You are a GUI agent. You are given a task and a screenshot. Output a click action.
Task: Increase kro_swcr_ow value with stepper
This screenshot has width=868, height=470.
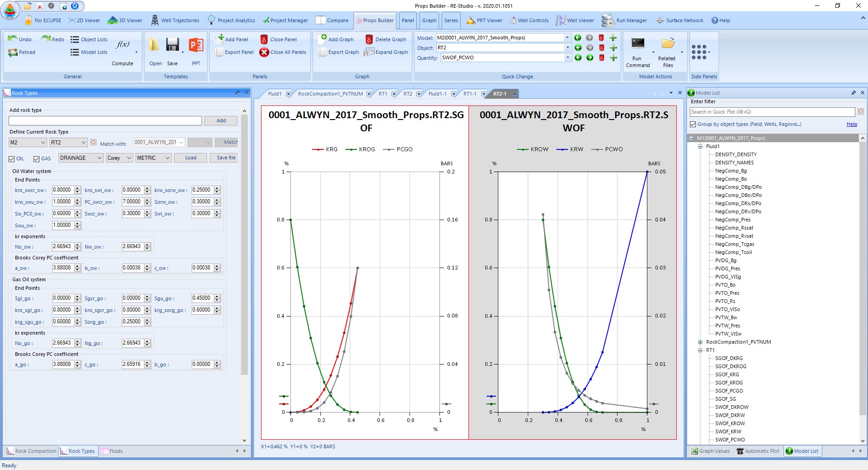pos(78,188)
